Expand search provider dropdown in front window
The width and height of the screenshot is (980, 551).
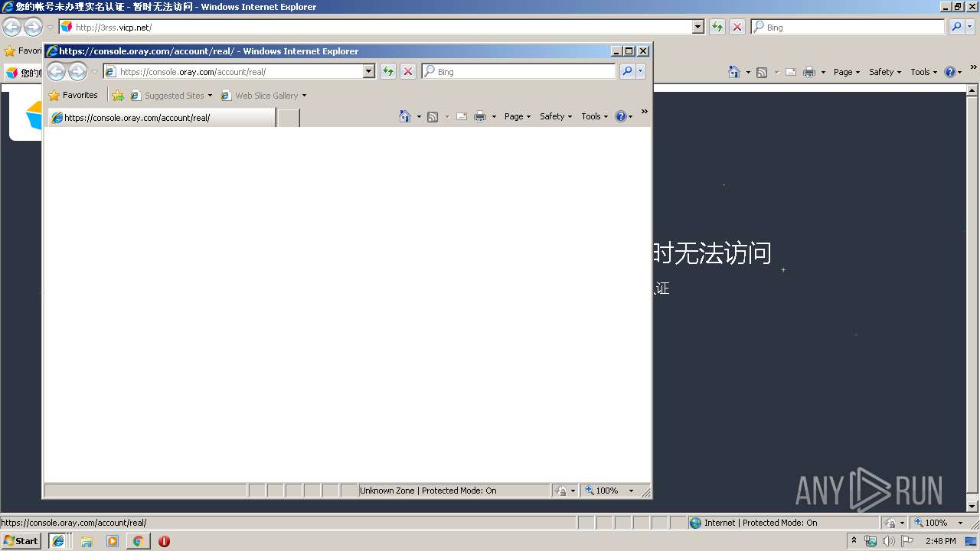pyautogui.click(x=641, y=71)
